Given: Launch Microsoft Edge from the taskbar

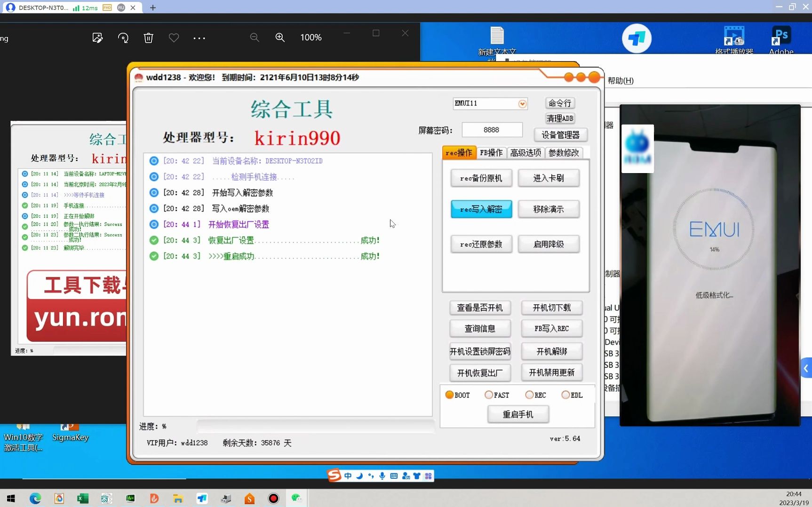Looking at the screenshot, I should [35, 498].
